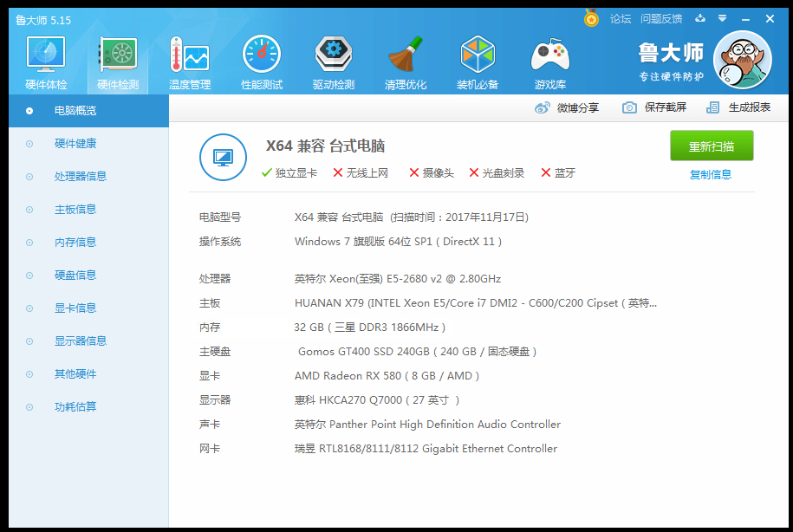Click the blue computer monitor icon
This screenshot has width=793, height=532.
pos(223,158)
